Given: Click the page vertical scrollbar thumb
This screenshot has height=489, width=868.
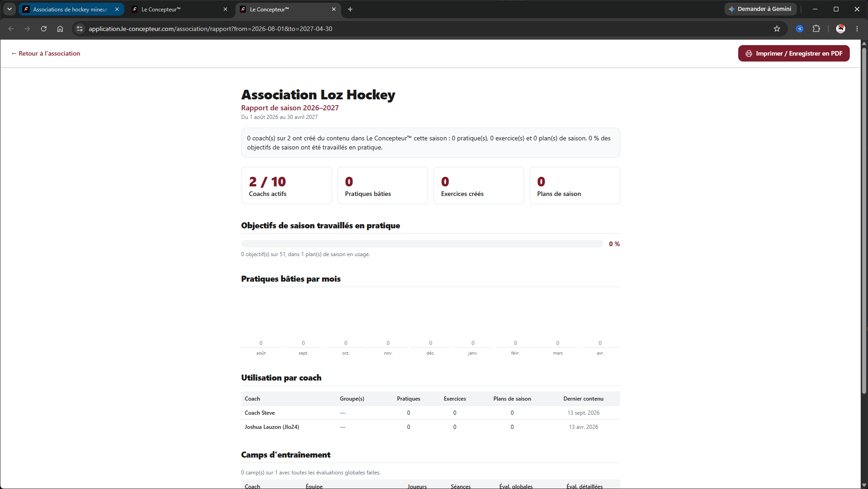Looking at the screenshot, I should (864, 221).
